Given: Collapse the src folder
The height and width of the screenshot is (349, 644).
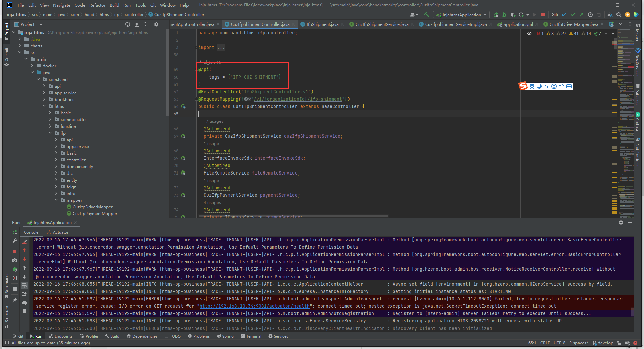Looking at the screenshot, I should pyautogui.click(x=20, y=52).
